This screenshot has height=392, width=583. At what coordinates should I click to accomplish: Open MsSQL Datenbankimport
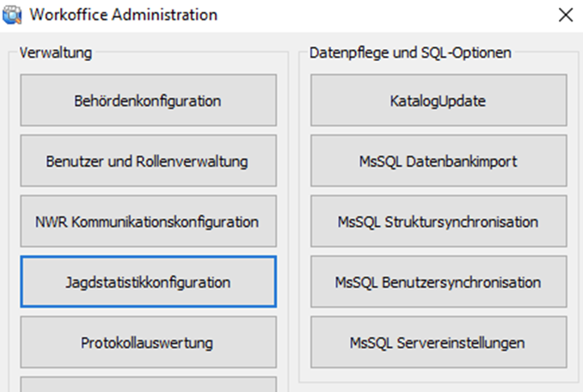tap(438, 161)
